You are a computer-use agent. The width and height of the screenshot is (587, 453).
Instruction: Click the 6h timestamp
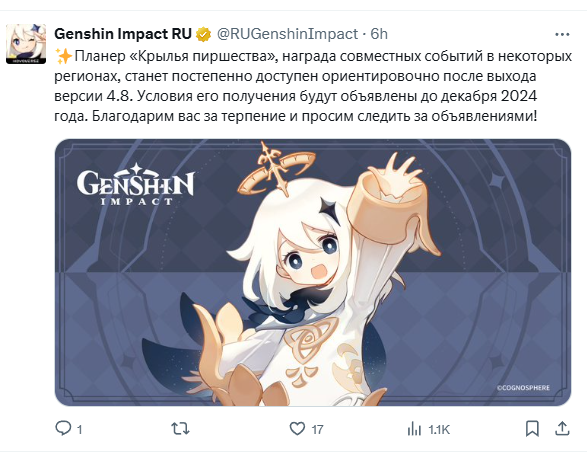click(379, 34)
